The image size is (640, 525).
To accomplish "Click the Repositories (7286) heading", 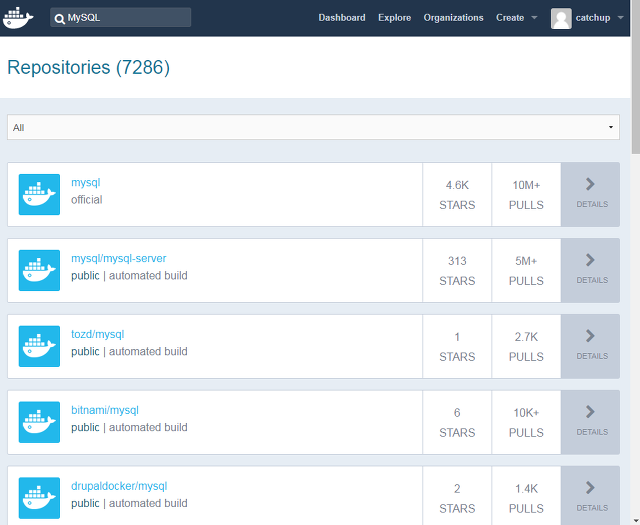I will pyautogui.click(x=89, y=67).
